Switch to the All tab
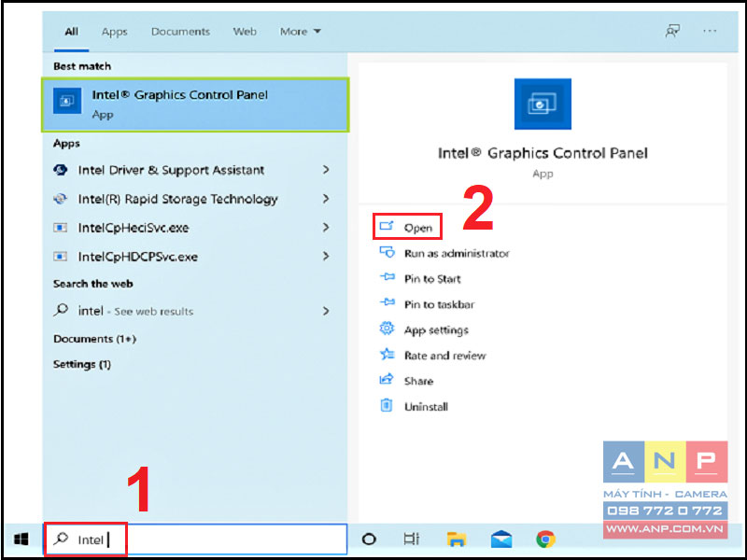Image resolution: width=747 pixels, height=560 pixels. coord(72,32)
